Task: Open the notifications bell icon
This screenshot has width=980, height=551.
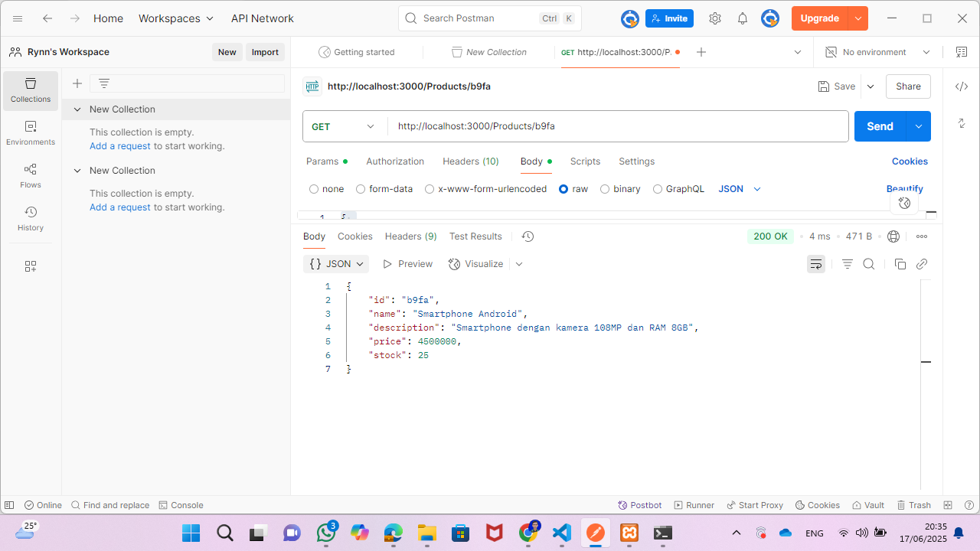Action: click(743, 18)
